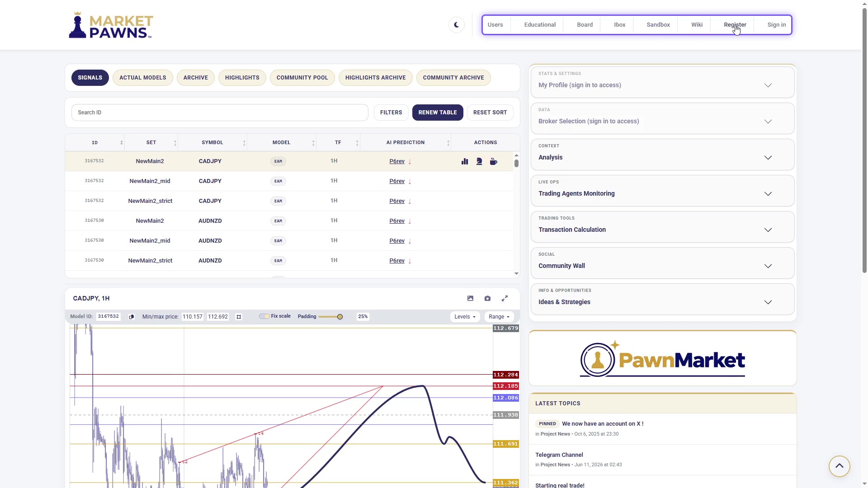The image size is (868, 488).
Task: Switch to COMMUNITY POOL tab
Action: pyautogui.click(x=302, y=78)
